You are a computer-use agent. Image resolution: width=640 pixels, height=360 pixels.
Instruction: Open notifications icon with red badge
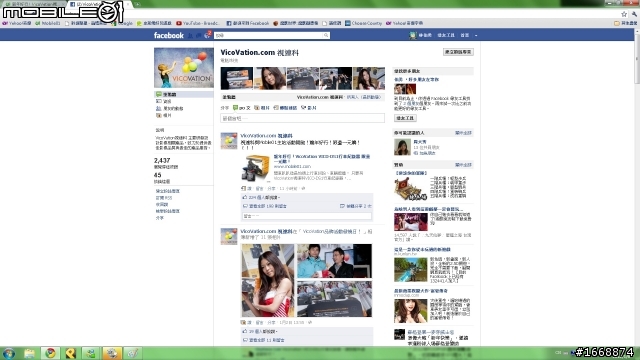tap(207, 35)
